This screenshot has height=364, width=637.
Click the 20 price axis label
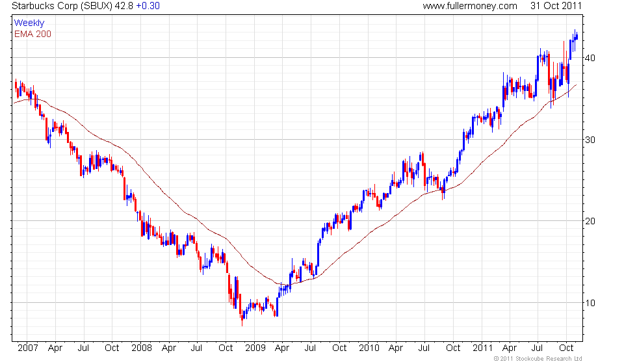tap(590, 222)
